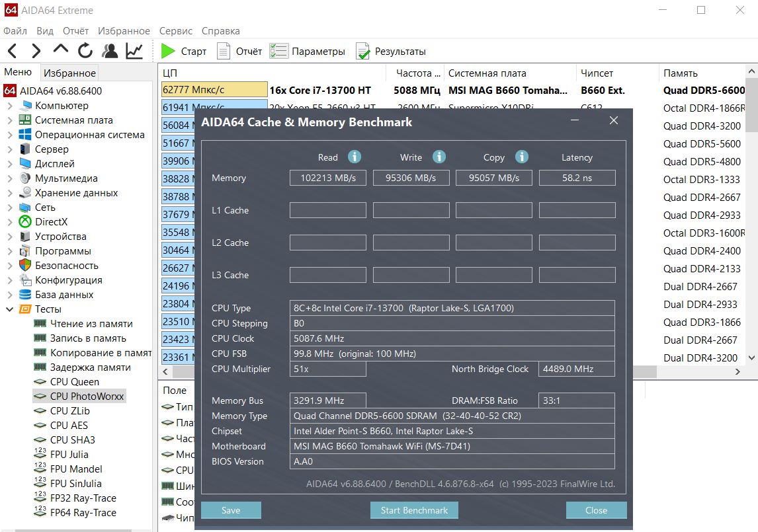The width and height of the screenshot is (758, 532).
Task: Open Параметры in the toolbar
Action: (308, 52)
